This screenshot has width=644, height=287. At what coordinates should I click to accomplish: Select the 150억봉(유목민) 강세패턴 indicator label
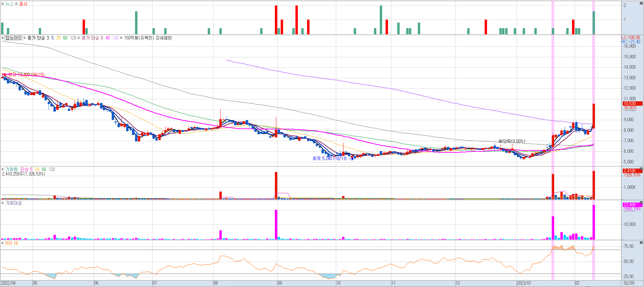click(148, 38)
